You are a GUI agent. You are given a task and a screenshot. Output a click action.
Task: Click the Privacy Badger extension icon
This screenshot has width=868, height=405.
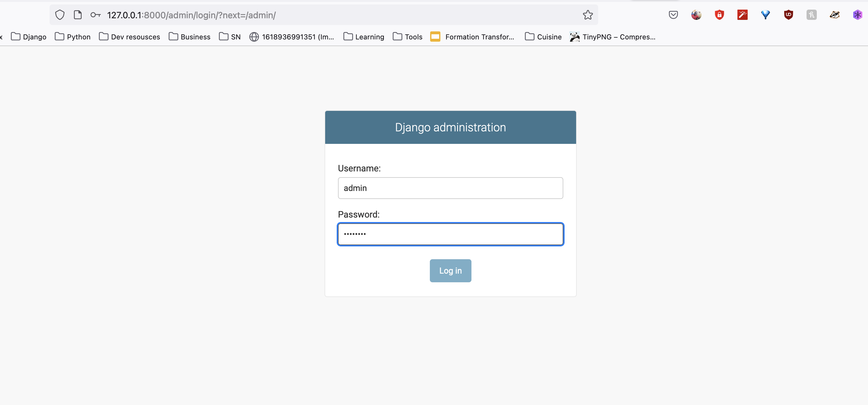click(x=835, y=15)
